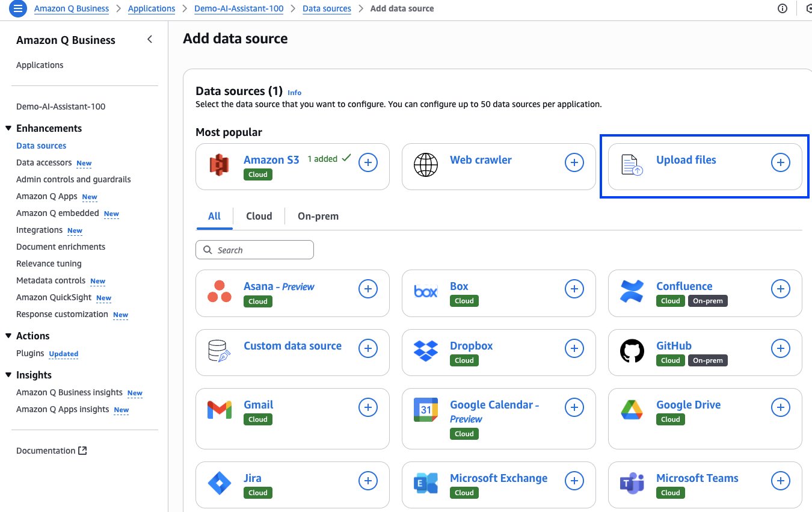Viewport: 812px width, 512px height.
Task: Click the Amazon S3 logo icon
Action: [220, 165]
